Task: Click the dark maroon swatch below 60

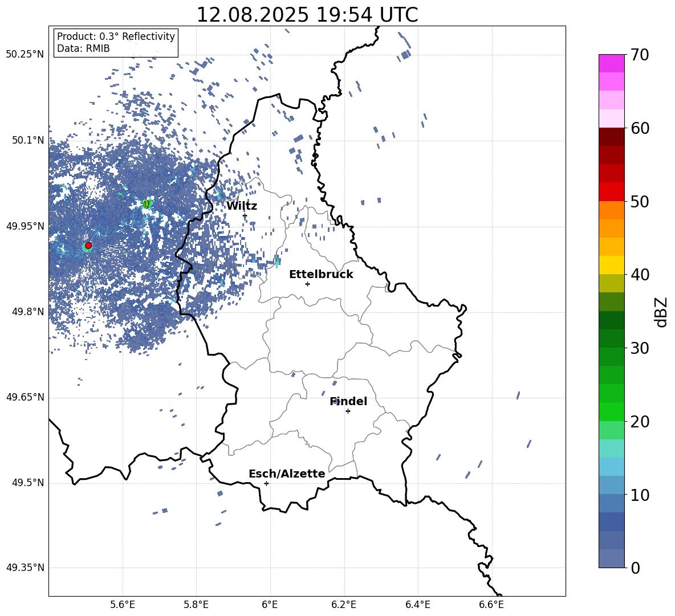Action: coord(611,137)
